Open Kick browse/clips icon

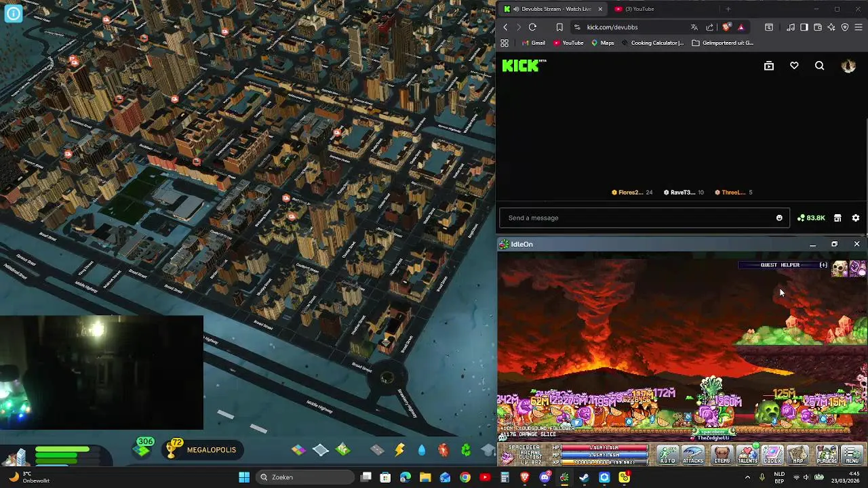[x=769, y=66]
